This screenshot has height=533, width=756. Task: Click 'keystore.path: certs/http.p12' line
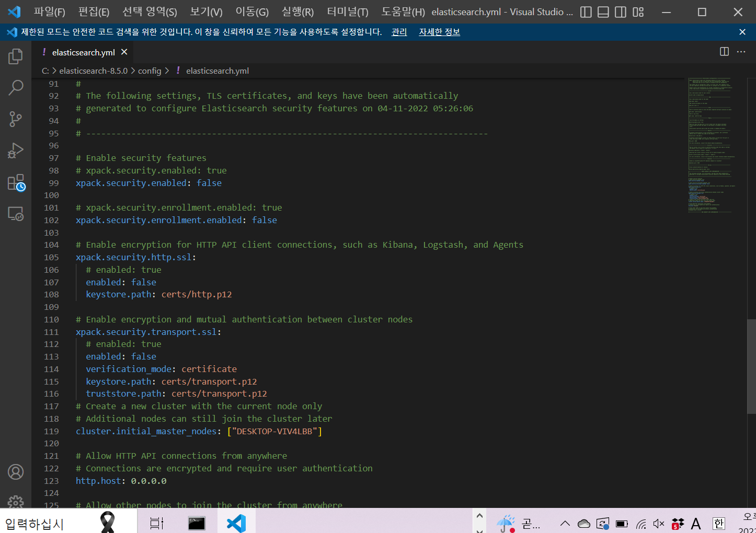159,294
